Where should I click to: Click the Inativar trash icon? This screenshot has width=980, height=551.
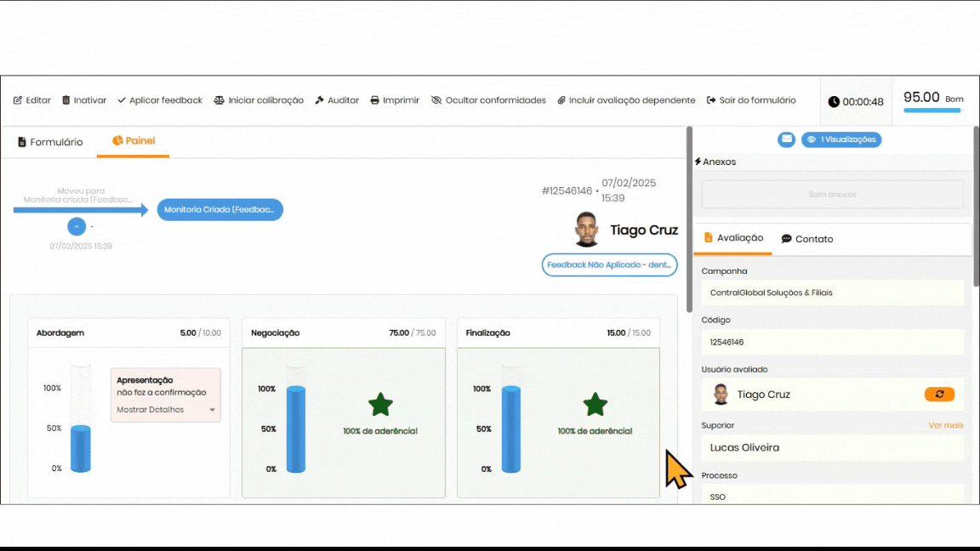point(66,100)
